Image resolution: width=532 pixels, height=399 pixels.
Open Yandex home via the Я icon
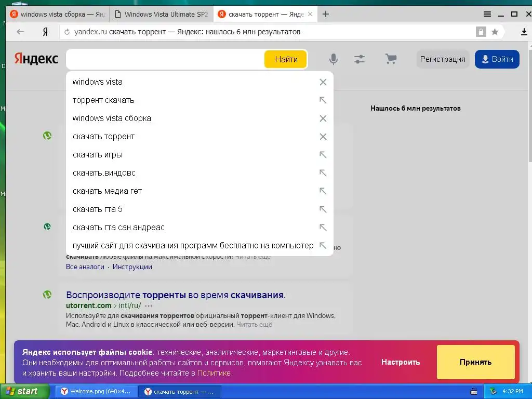[x=45, y=32]
